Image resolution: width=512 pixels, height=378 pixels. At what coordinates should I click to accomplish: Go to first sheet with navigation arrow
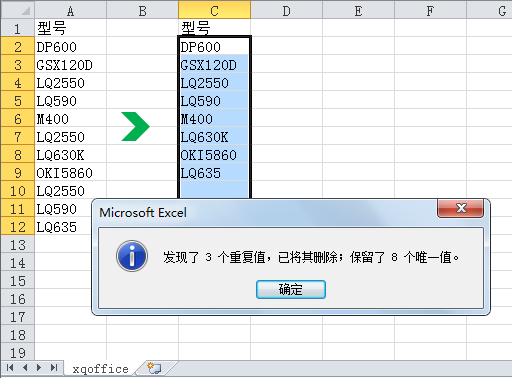coord(10,368)
